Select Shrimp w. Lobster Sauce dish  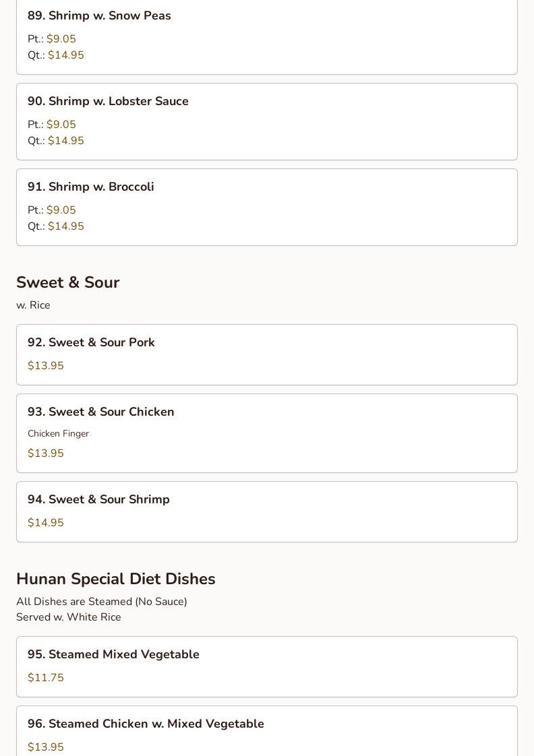tap(108, 101)
